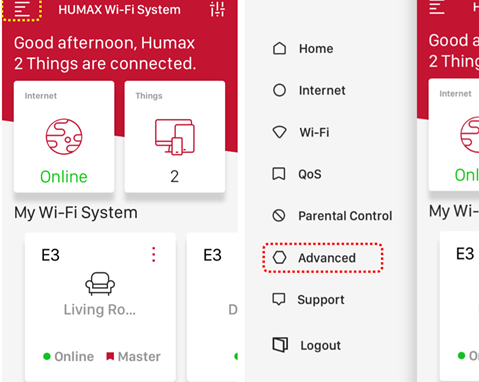Log out using the Logout entry
This screenshot has width=479, height=382.
point(307,345)
